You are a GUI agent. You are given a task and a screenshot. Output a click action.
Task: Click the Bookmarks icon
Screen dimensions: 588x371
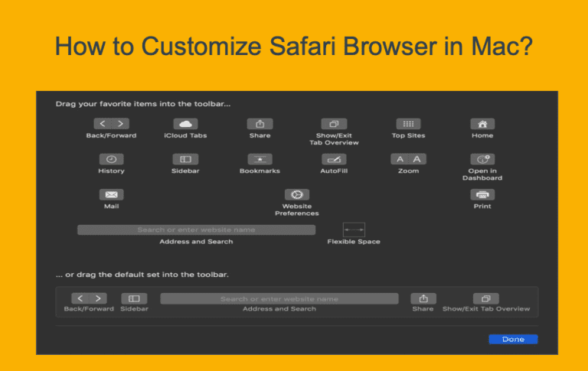(260, 159)
